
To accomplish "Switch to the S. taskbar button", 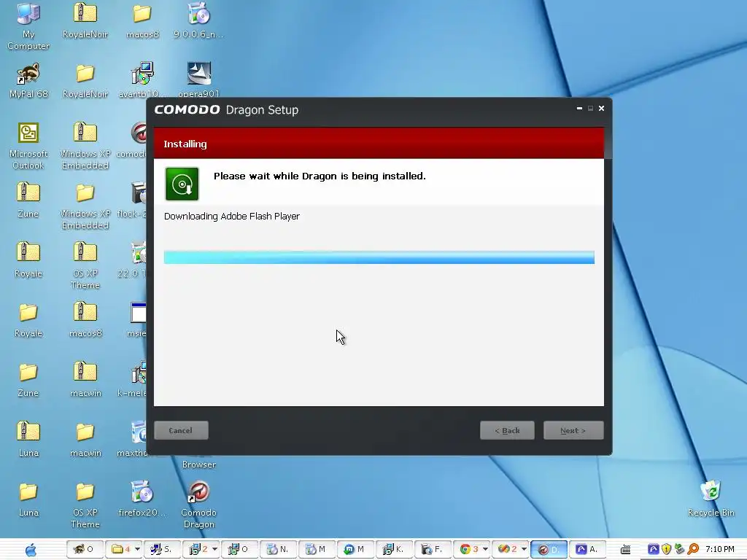I will 163,549.
